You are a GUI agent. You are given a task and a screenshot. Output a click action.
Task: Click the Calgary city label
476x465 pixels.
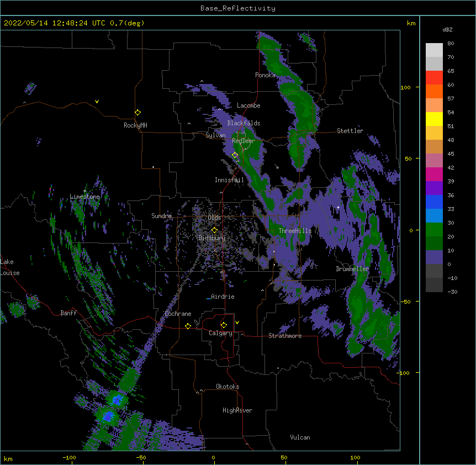[x=220, y=333]
